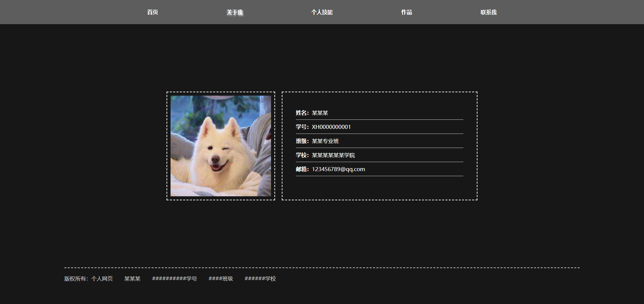Click the 班级 label in the info card
Image resolution: width=644 pixels, height=304 pixels.
click(x=302, y=141)
